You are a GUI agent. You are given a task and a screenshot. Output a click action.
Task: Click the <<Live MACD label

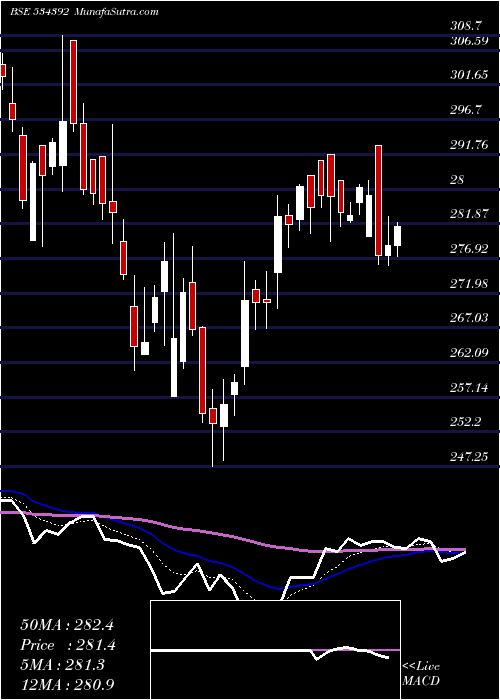[x=421, y=674]
